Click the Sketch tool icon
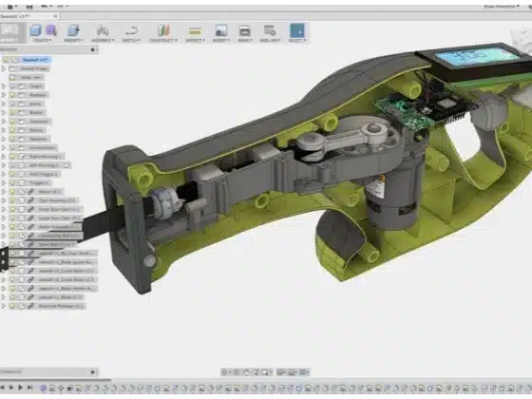The image size is (532, 399). click(x=131, y=30)
